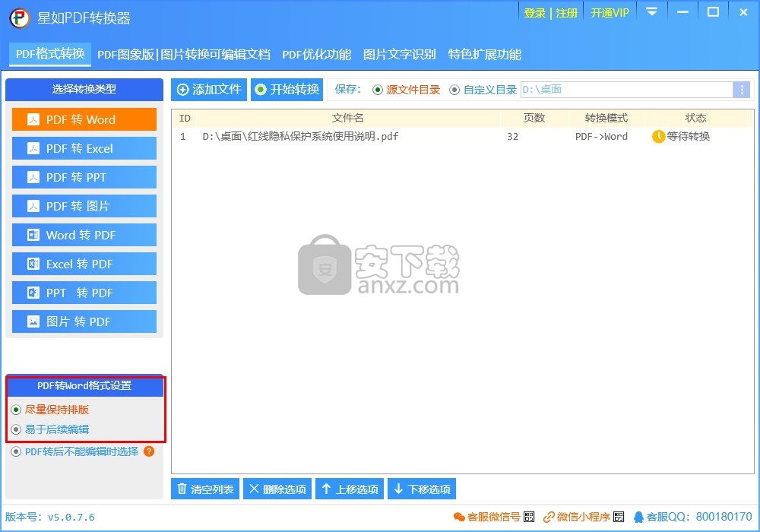Click the 版本号: v5.0.7.6 text
Image resolution: width=760 pixels, height=532 pixels.
50,517
